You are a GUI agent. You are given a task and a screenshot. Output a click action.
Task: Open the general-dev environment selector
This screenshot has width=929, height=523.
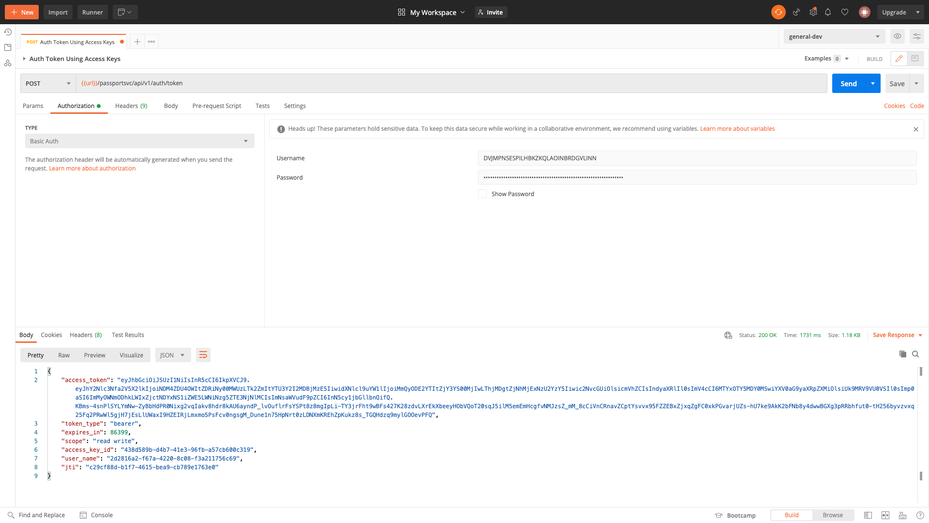point(833,36)
